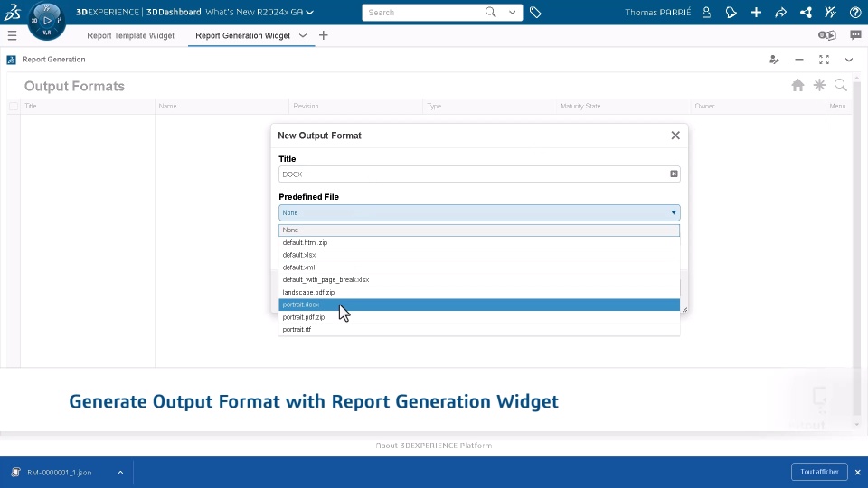Open the social network sharing icon
868x488 pixels.
pyautogui.click(x=806, y=12)
